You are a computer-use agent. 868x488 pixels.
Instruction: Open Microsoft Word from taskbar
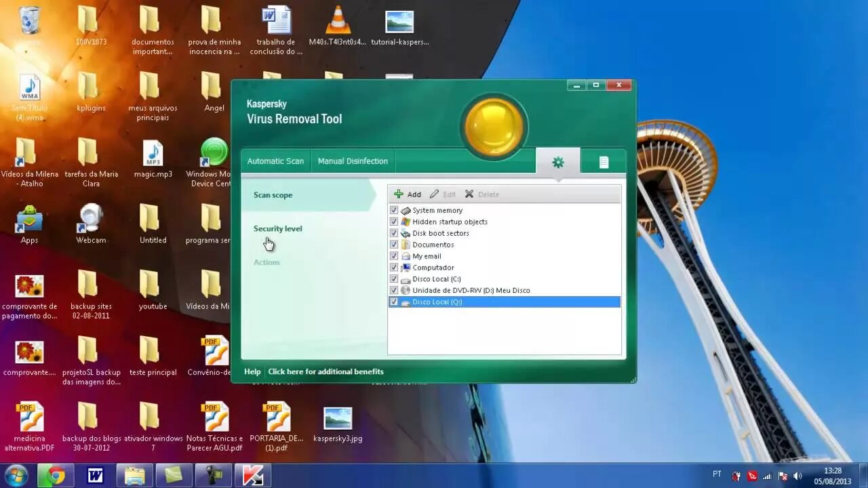95,476
